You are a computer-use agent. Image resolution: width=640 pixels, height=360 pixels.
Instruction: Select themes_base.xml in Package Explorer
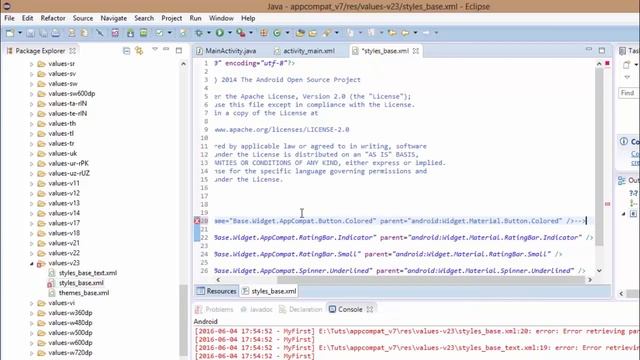point(84,293)
